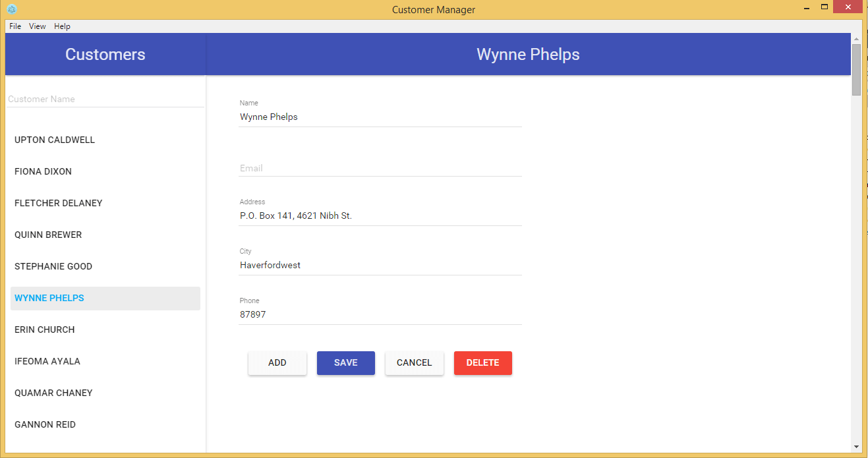Screen dimensions: 868x458
Task: Click the red DELETE button
Action: pyautogui.click(x=483, y=363)
